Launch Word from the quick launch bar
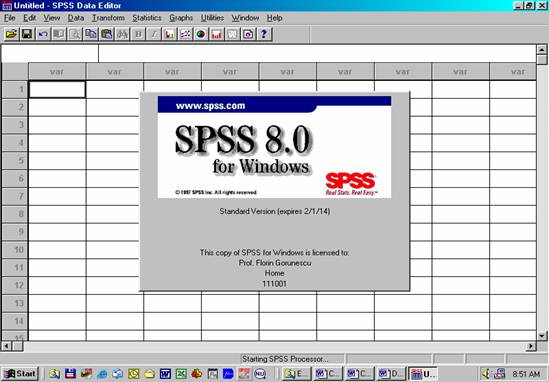Viewport: 549px width, 382px height. point(165,374)
